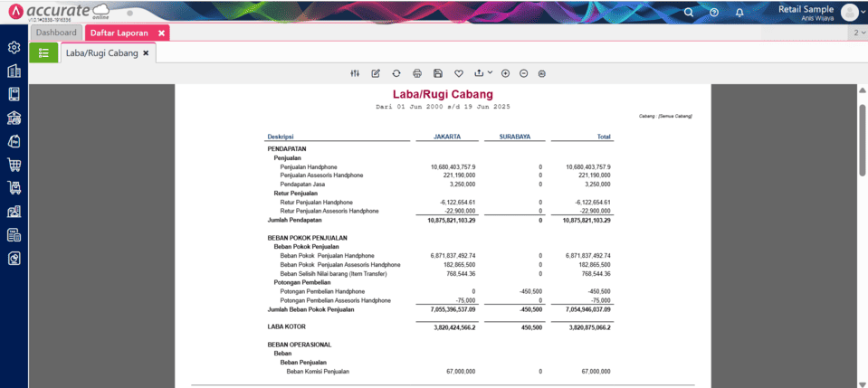
Task: Open the Tax calculator sidebar icon
Action: click(14, 234)
